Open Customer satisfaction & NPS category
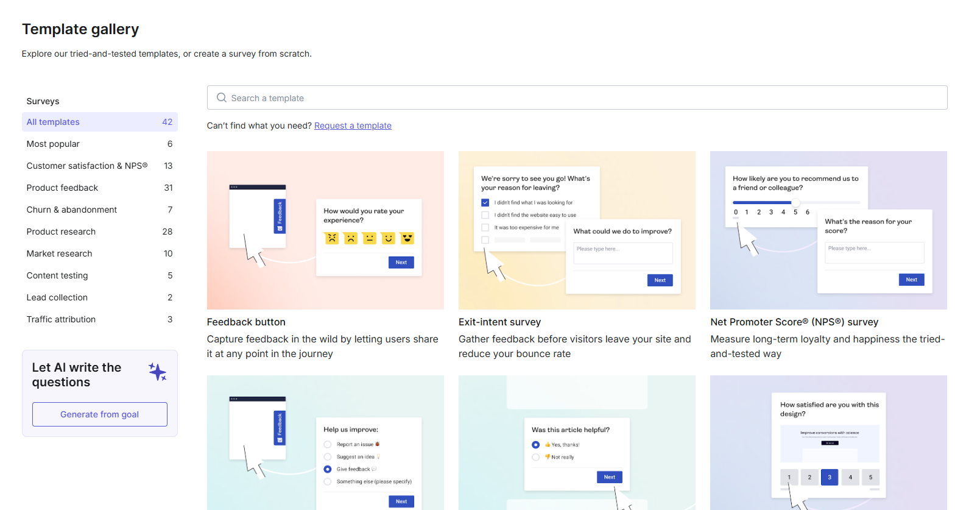 pos(100,166)
